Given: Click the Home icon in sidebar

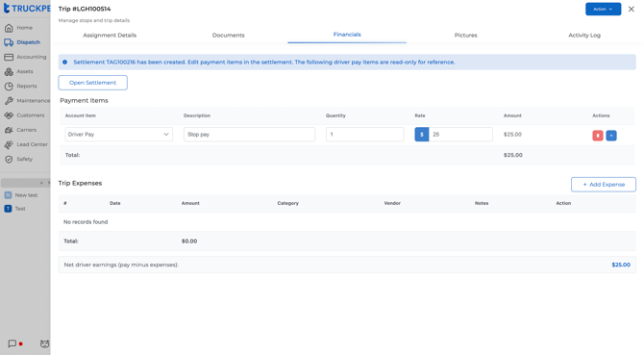Looking at the screenshot, I should pyautogui.click(x=9, y=28).
